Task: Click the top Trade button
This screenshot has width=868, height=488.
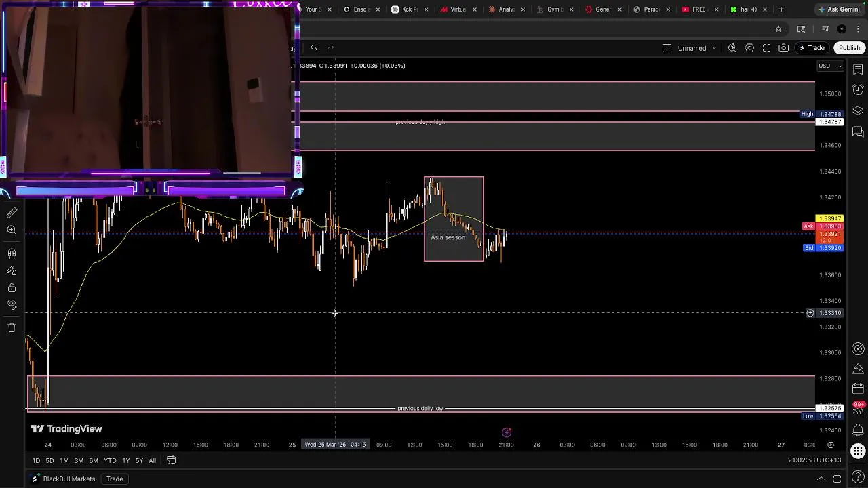Action: coord(811,48)
